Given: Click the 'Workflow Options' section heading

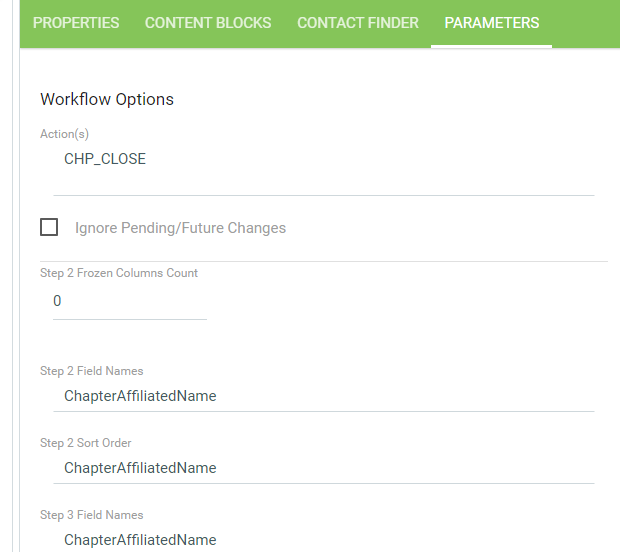Looking at the screenshot, I should click(x=107, y=99).
